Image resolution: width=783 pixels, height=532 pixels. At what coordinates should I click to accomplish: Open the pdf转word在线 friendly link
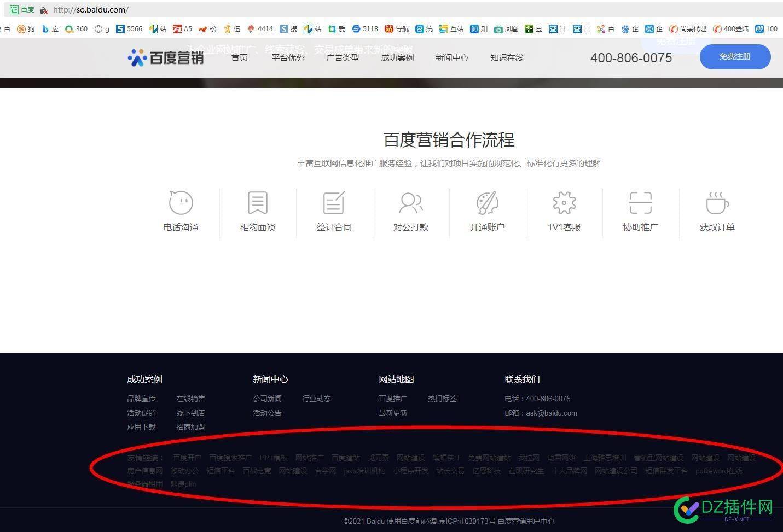point(719,471)
